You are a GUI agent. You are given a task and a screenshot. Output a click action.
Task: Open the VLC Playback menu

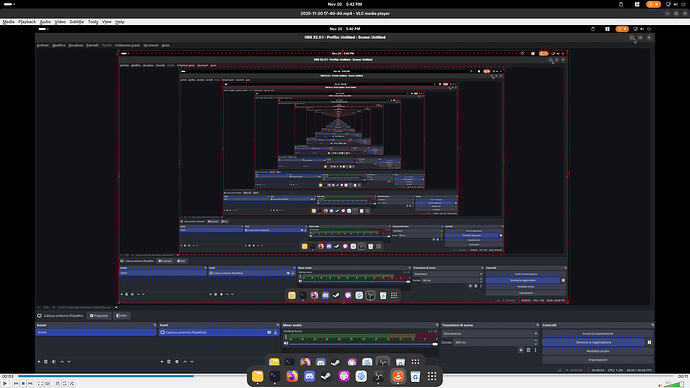(x=27, y=22)
